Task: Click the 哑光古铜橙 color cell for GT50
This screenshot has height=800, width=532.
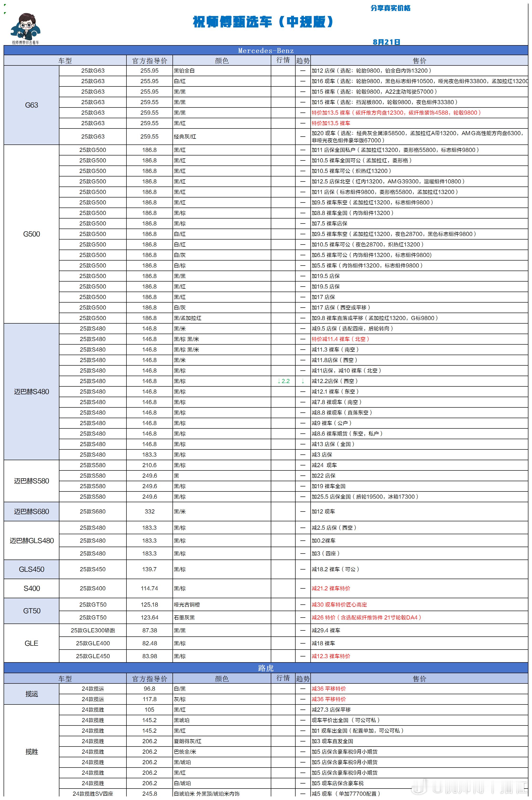Action: click(187, 604)
